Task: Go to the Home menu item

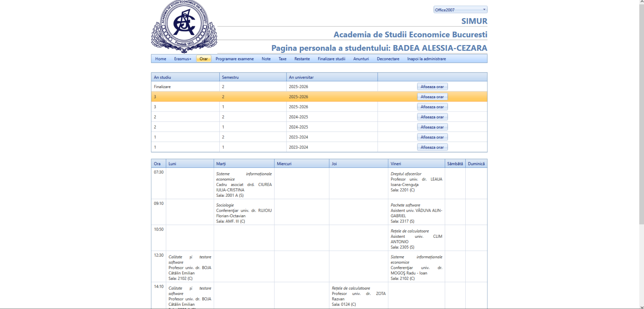Action: coord(161,59)
